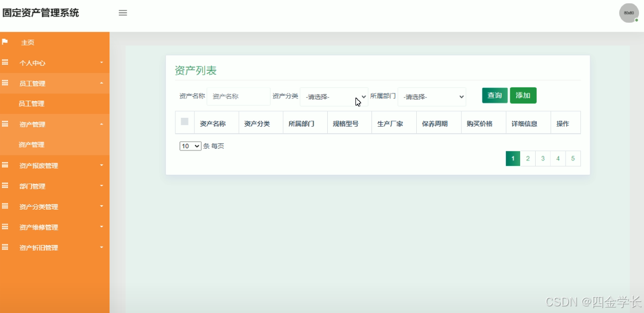Expand the 资产维修管理 menu arrow
Viewport: 644px width, 313px height.
click(x=102, y=227)
